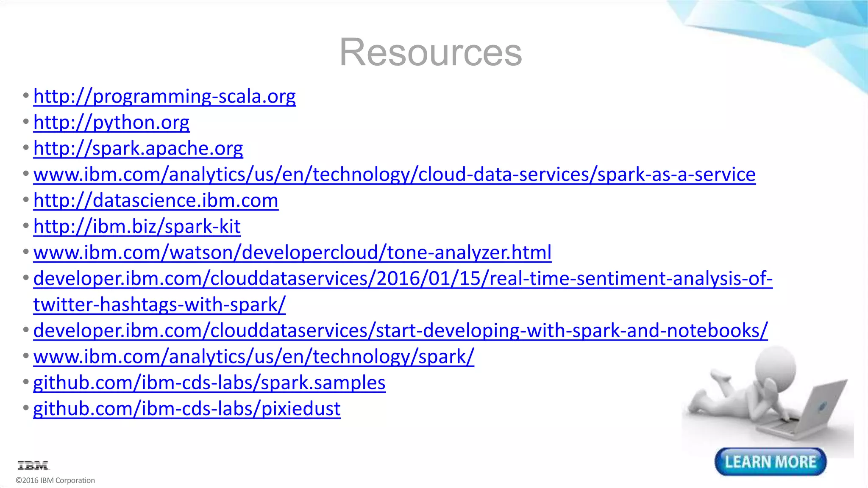The width and height of the screenshot is (868, 488).
Task: Visit the www.ibm.com/analytics/us/en/technology/spark/ link
Action: (254, 357)
